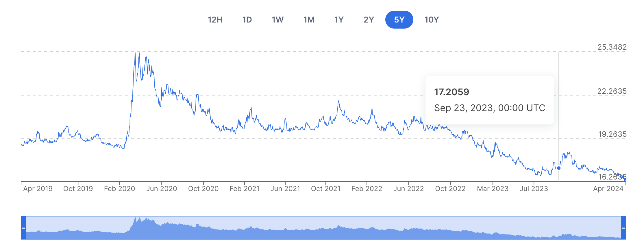
Task: Expand chart to 10Y range
Action: pos(431,20)
